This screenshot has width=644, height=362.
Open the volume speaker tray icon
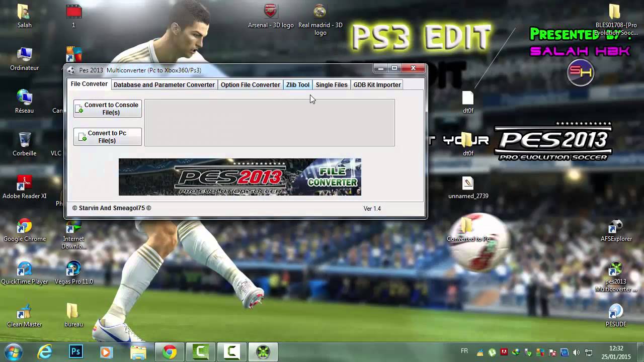pos(576,352)
